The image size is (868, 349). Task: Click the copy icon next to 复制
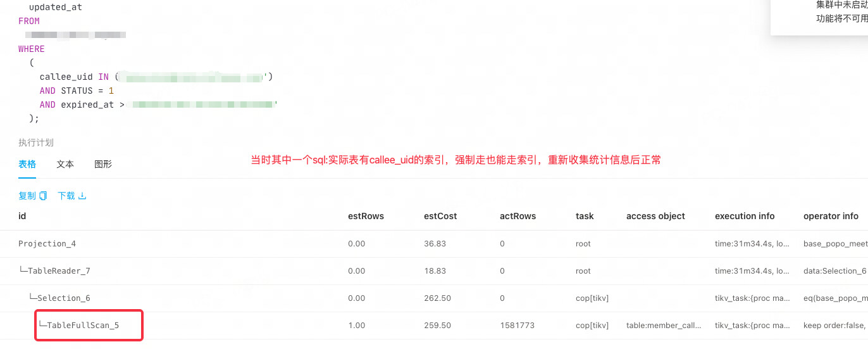click(43, 196)
